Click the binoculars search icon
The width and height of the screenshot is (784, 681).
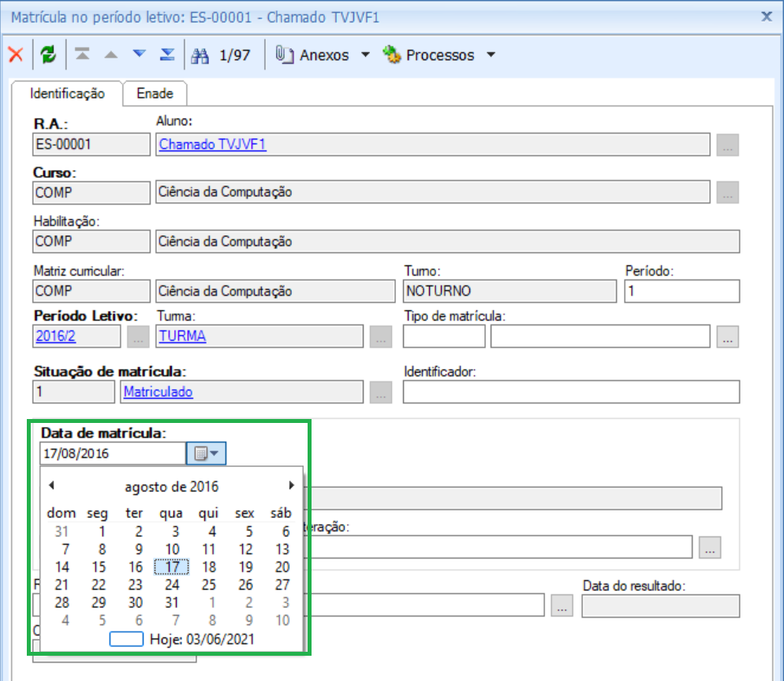click(x=200, y=55)
